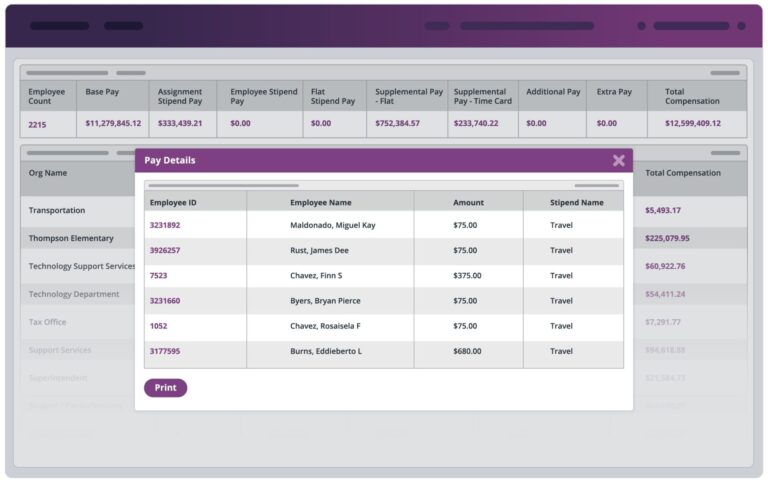The width and height of the screenshot is (768, 482).
Task: Click the Employee ID column header
Action: pyautogui.click(x=173, y=202)
